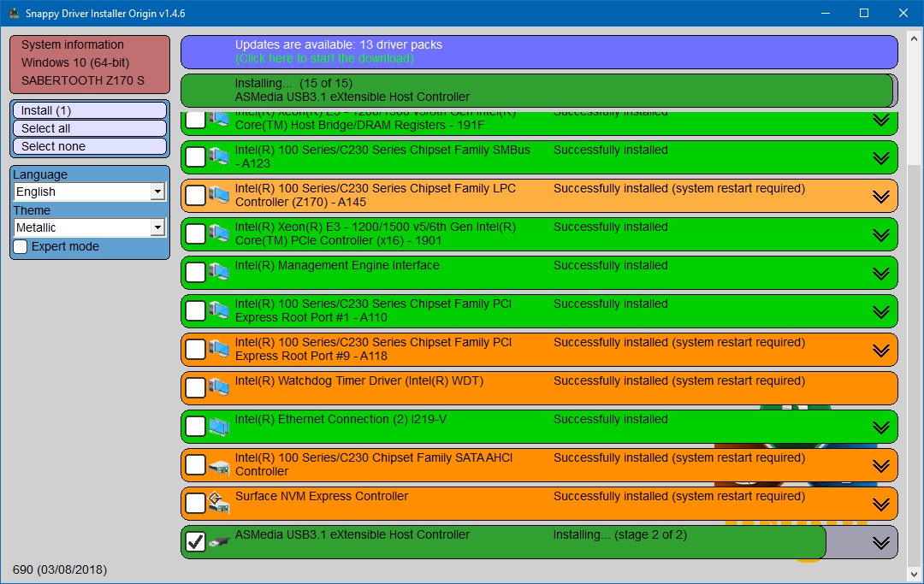Viewport: 924px width, 584px height.
Task: Enable the Expert mode checkbox
Action: tap(21, 246)
